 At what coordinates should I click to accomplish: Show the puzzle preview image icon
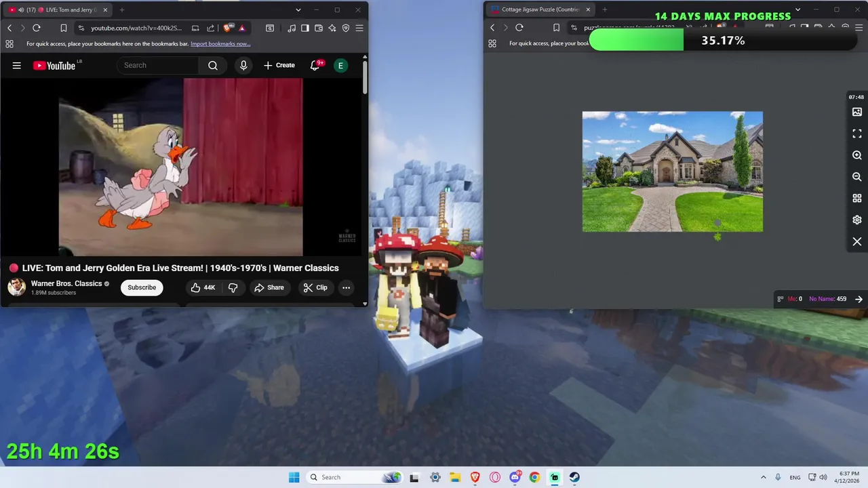[857, 112]
